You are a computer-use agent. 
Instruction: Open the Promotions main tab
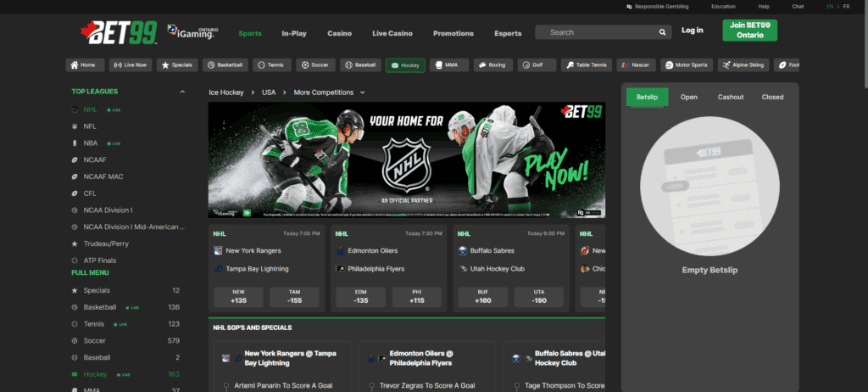pyautogui.click(x=453, y=33)
